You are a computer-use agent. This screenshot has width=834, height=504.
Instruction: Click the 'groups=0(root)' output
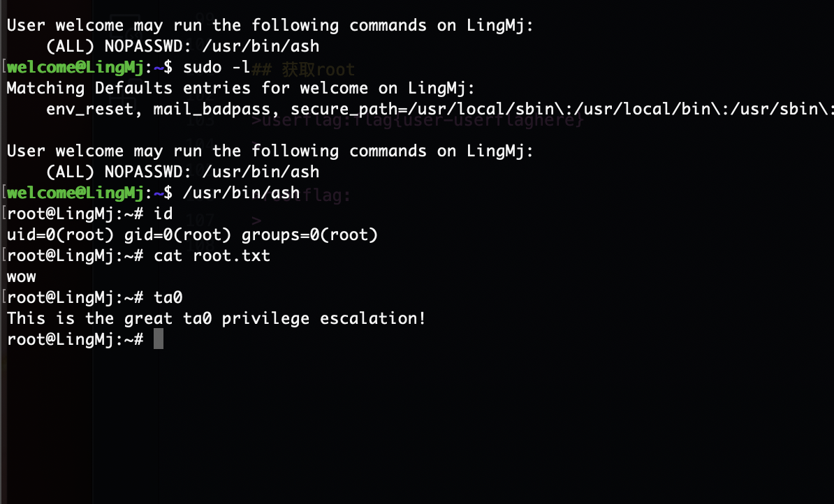(x=309, y=235)
